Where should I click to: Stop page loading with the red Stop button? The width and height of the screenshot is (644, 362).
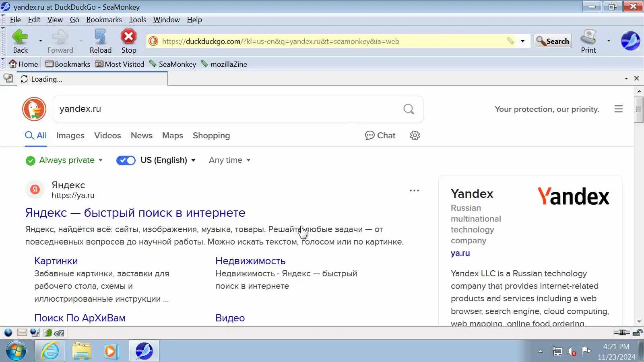click(129, 41)
